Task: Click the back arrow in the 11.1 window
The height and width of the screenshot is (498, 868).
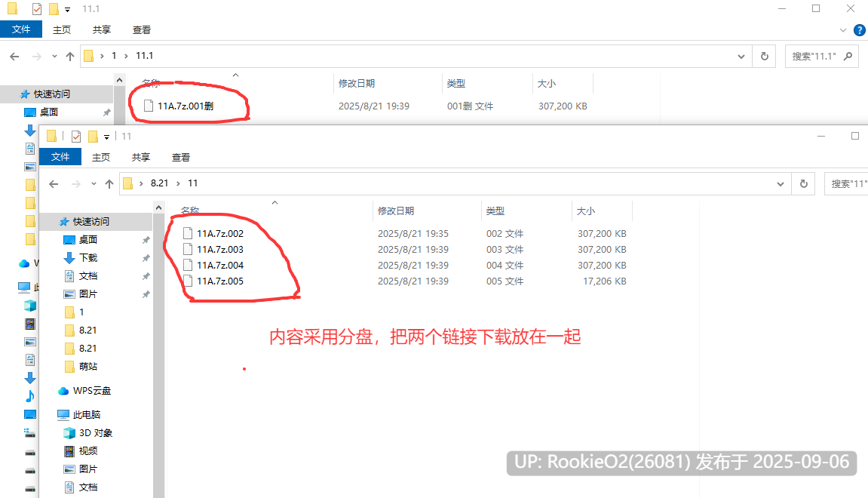Action: pos(14,57)
